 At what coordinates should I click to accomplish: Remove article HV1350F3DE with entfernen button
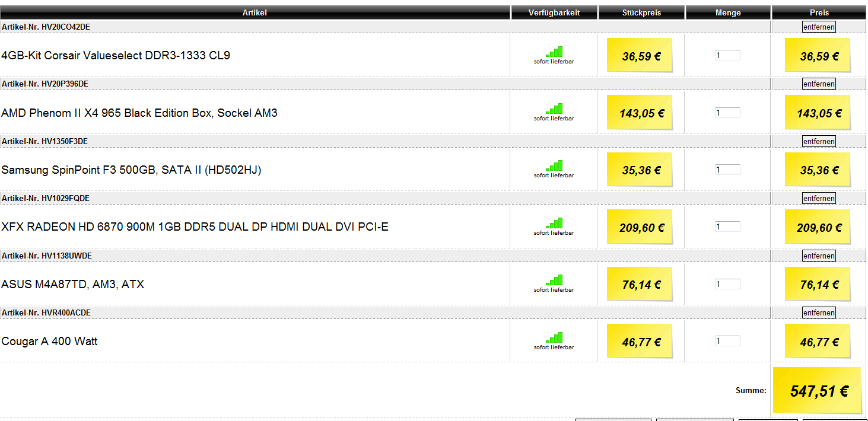point(819,141)
